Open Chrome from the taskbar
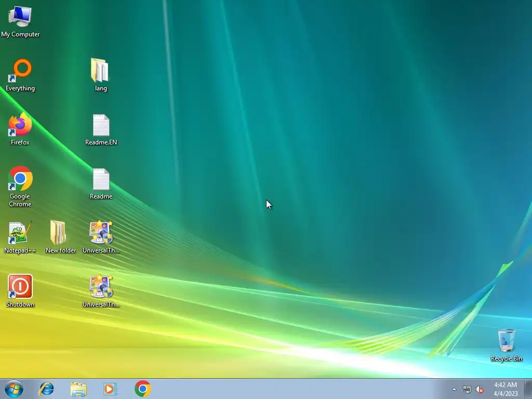This screenshot has width=532, height=399. tap(142, 389)
